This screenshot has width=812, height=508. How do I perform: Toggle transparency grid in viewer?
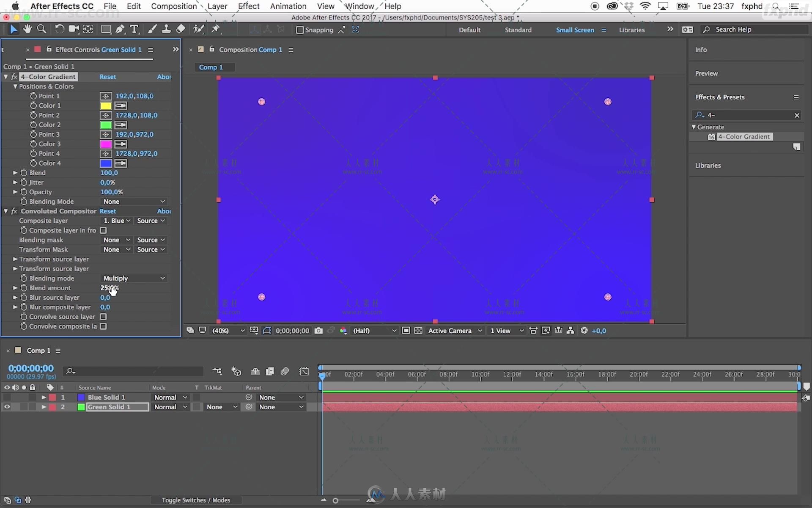tap(418, 331)
